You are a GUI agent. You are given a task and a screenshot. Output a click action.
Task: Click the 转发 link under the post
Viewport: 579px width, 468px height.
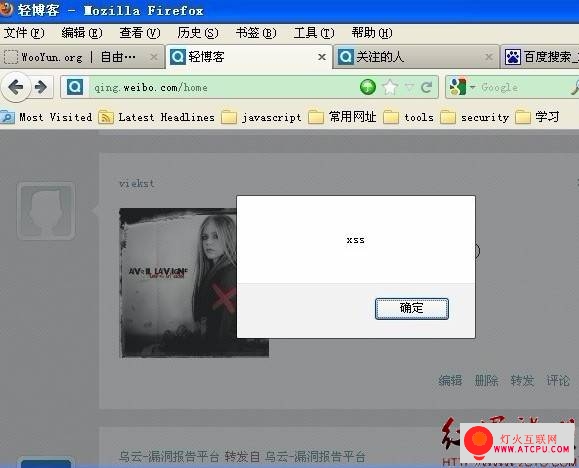click(522, 380)
